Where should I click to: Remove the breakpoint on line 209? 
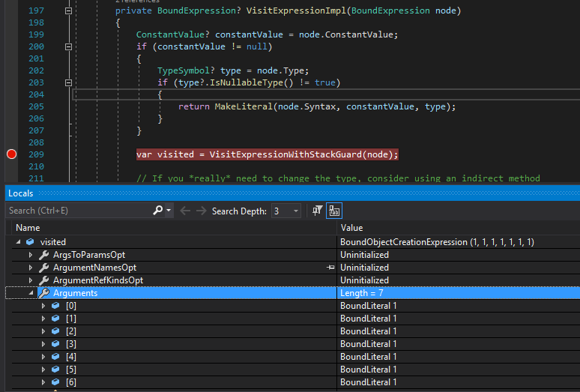11,154
